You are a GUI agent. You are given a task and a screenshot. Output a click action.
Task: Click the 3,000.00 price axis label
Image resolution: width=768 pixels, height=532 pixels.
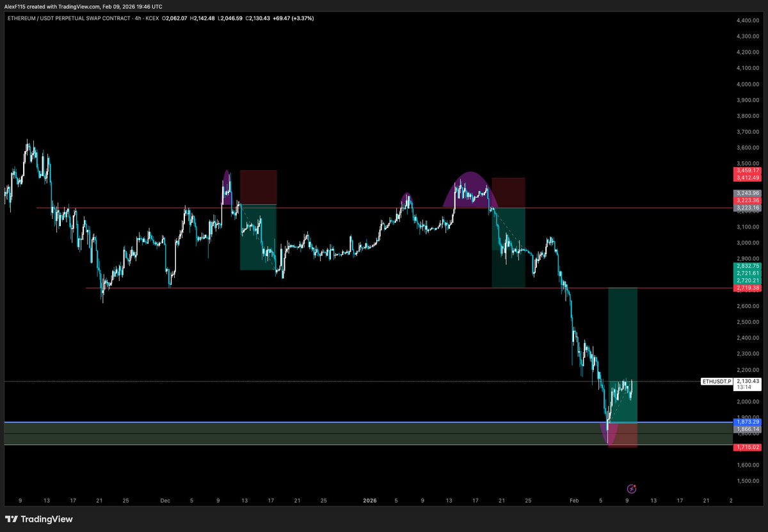tap(748, 243)
